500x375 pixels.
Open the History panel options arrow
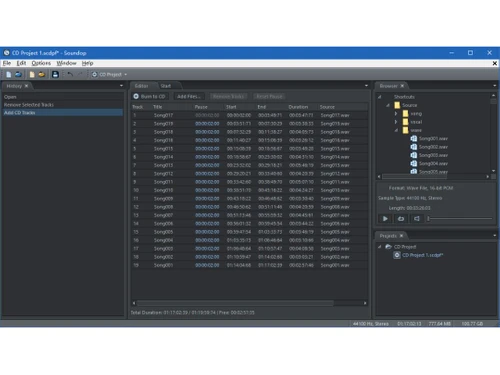pos(121,86)
